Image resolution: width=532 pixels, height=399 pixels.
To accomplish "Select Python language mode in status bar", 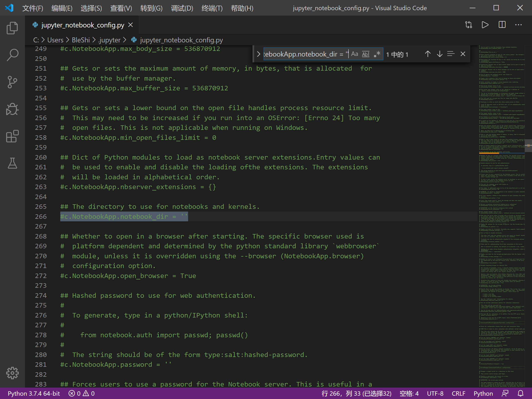I will pyautogui.click(x=483, y=393).
